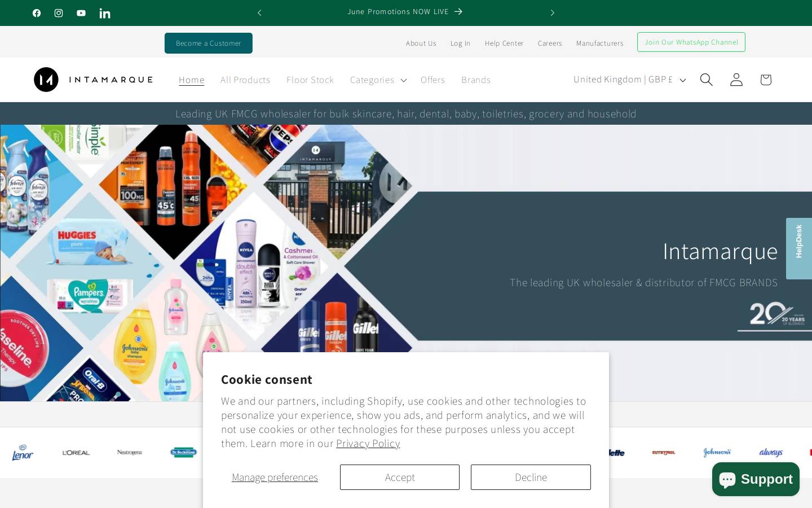The width and height of the screenshot is (812, 508).
Task: Click Join Our WhatsApp Channel button
Action: click(691, 42)
